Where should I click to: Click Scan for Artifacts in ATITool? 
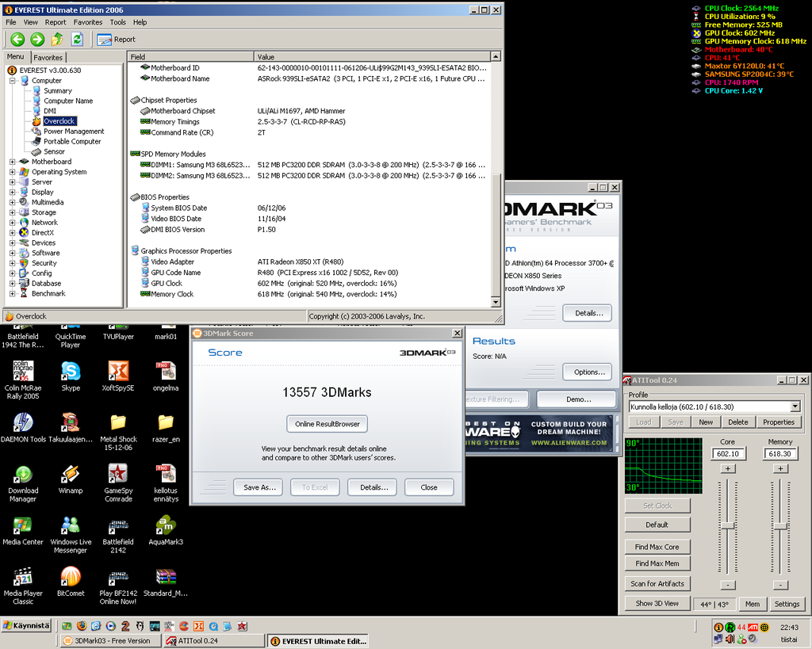click(x=657, y=584)
